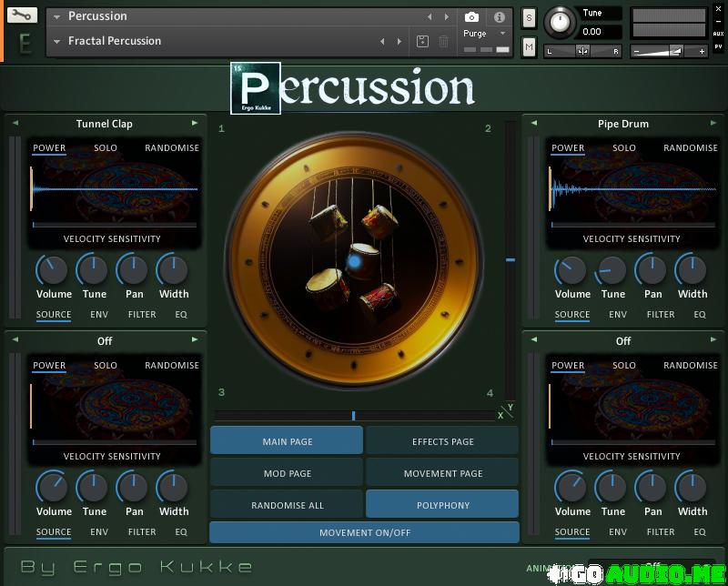Toggle the Solo (S) button in header
Screen dimensions: 728x586
tap(529, 18)
